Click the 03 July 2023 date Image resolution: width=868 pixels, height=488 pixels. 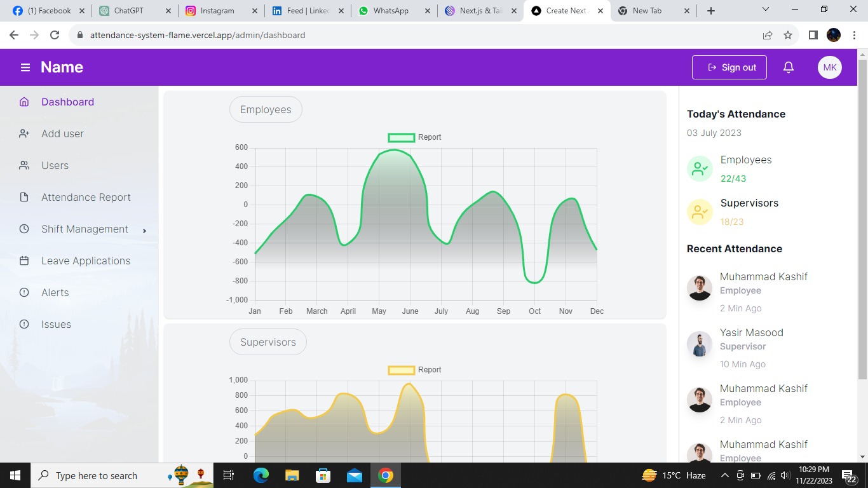tap(714, 133)
